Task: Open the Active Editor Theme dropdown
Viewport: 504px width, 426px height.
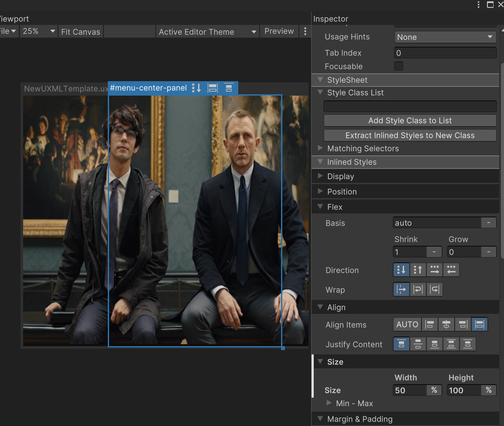Action: (207, 31)
